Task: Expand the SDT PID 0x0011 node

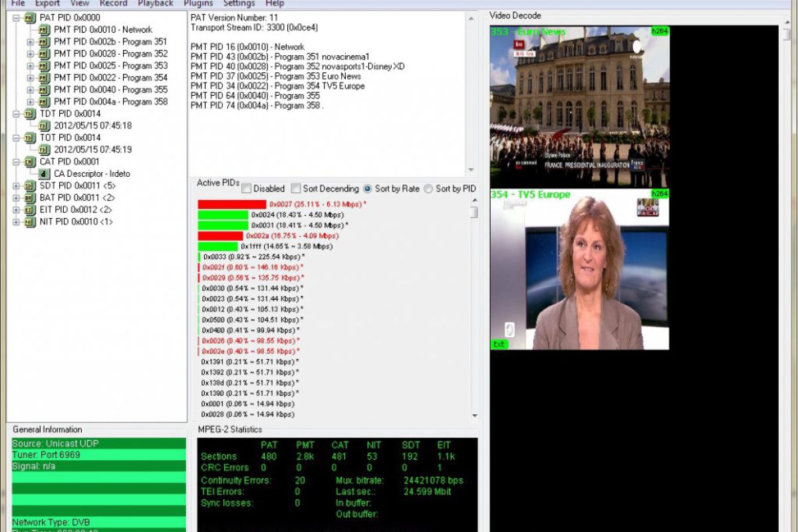Action: (17, 186)
